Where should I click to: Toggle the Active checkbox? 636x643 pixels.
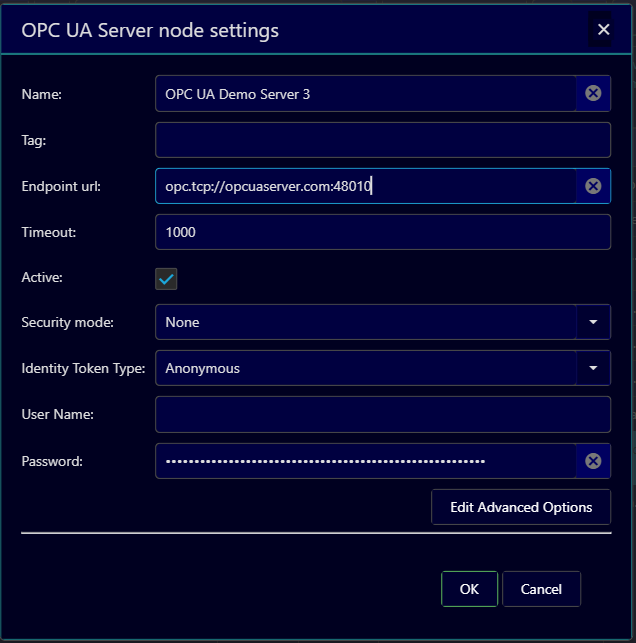pyautogui.click(x=167, y=278)
